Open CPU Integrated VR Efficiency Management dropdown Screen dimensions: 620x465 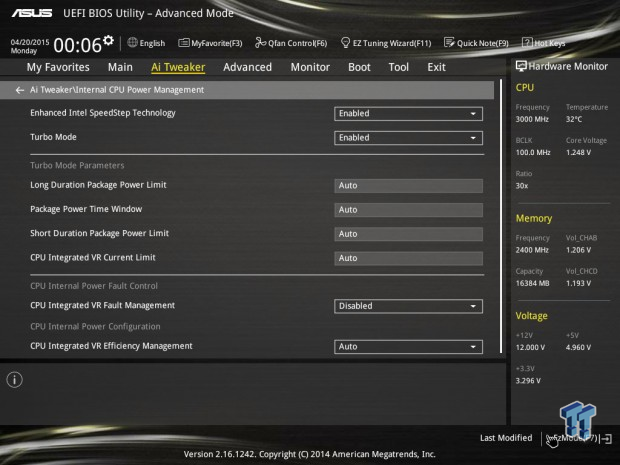(x=408, y=347)
